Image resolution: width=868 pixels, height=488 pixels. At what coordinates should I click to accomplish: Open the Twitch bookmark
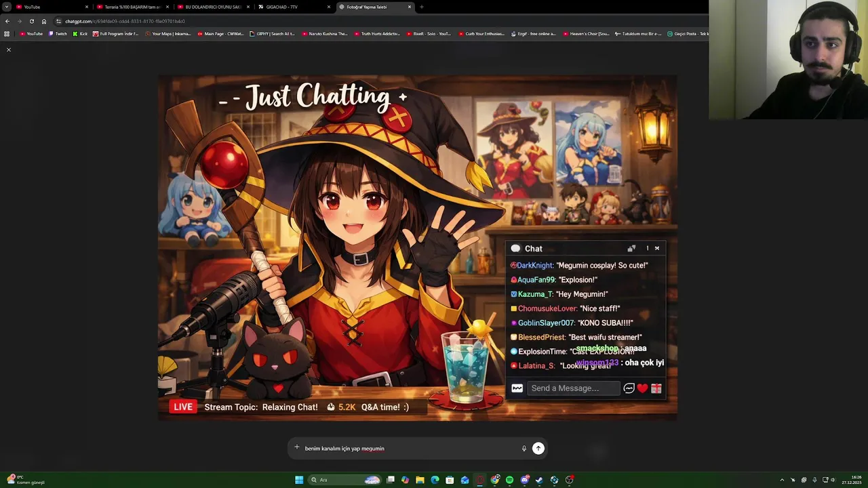click(58, 33)
